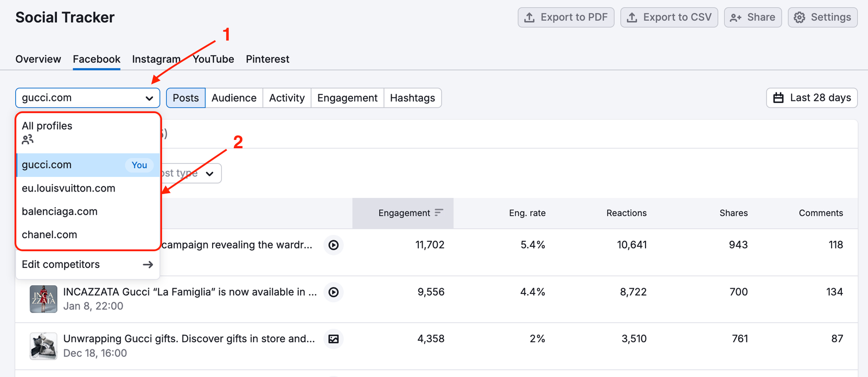Click video icon on campaign wardrobe post

(334, 245)
